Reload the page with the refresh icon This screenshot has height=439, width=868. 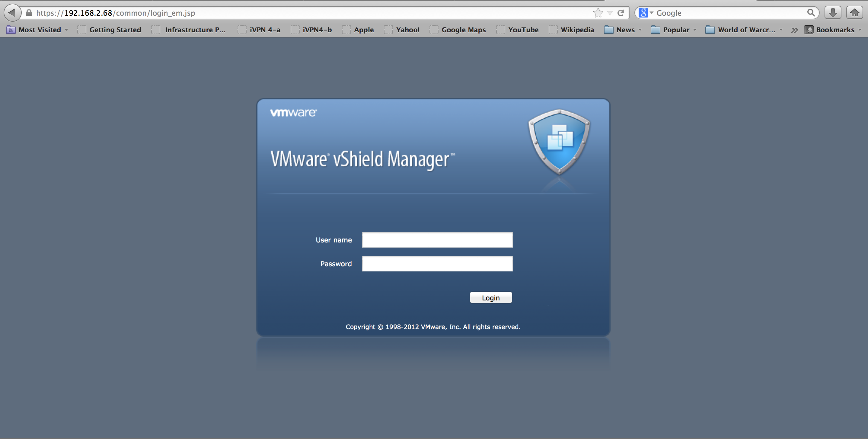point(621,13)
